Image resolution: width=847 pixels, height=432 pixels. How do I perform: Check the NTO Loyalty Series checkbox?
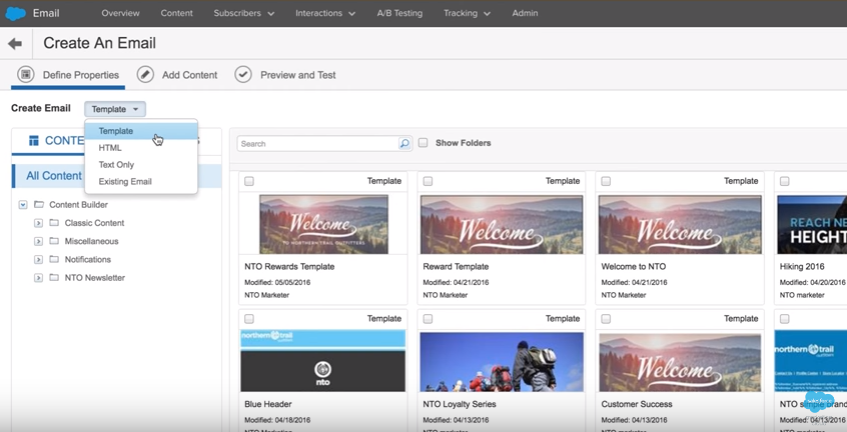428,319
